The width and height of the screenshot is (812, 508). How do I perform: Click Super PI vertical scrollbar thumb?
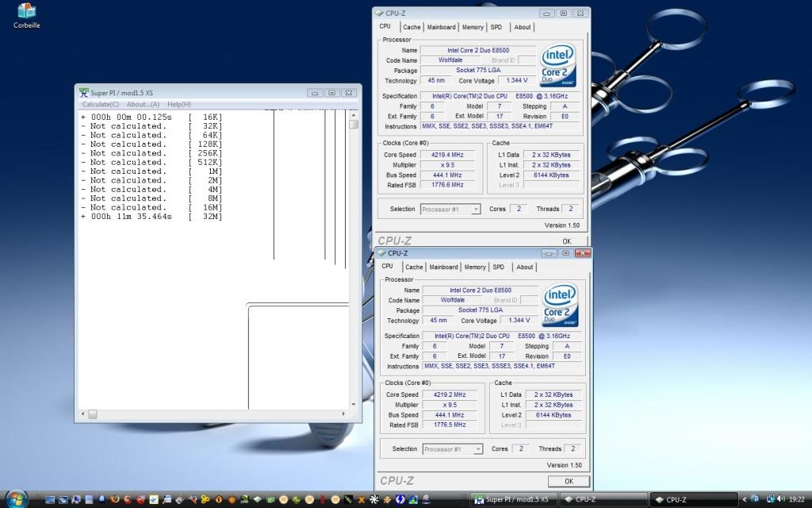(354, 124)
